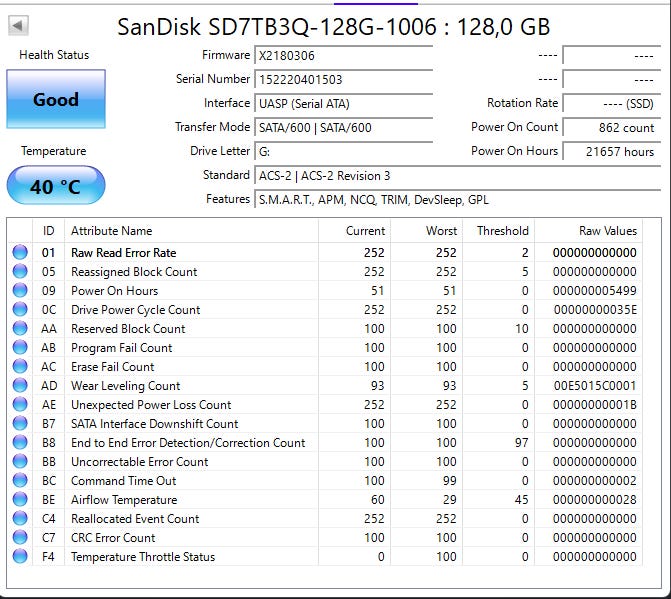Viewport: 671px width, 599px height.
Task: Click the Uncorrectable Error Count attribute name
Action: pyautogui.click(x=140, y=462)
